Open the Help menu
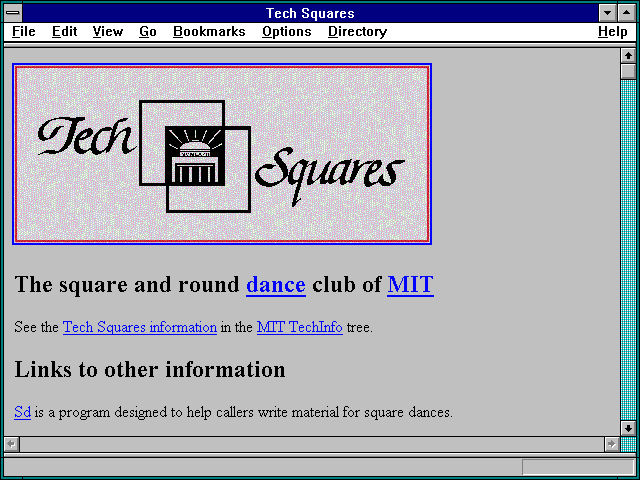The image size is (640, 480). [x=613, y=31]
